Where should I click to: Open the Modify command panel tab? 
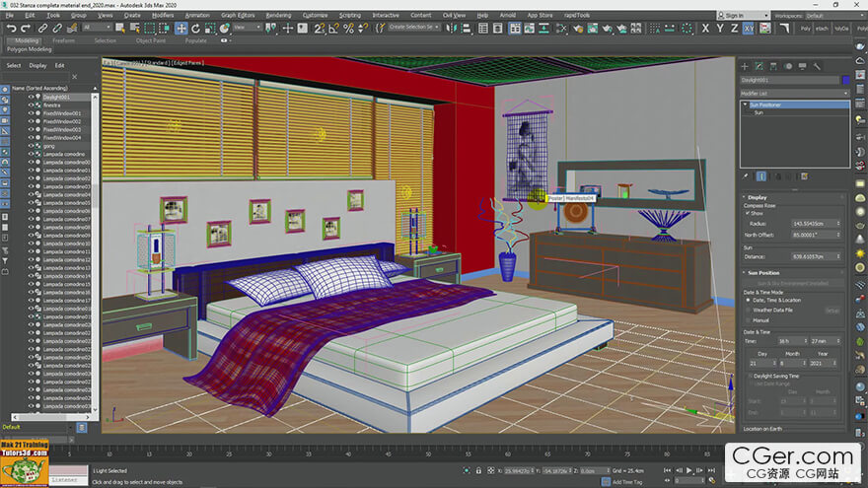[759, 66]
